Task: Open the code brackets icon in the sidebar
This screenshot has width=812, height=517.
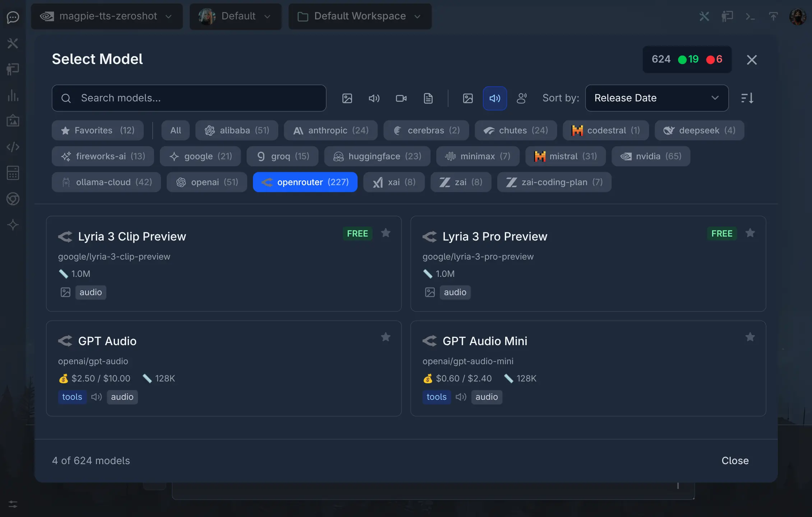Action: pos(13,147)
